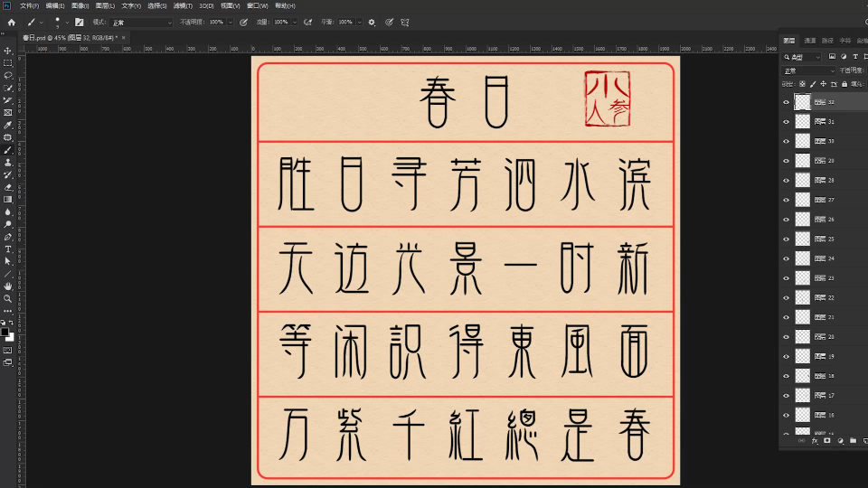868x488 pixels.
Task: Select the Blur tool
Action: pyautogui.click(x=8, y=211)
